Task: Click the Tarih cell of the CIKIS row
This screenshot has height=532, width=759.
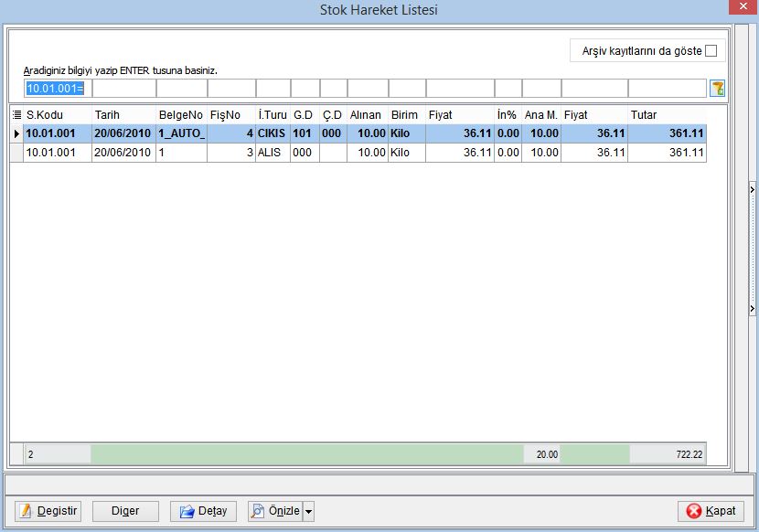Action: pos(124,133)
